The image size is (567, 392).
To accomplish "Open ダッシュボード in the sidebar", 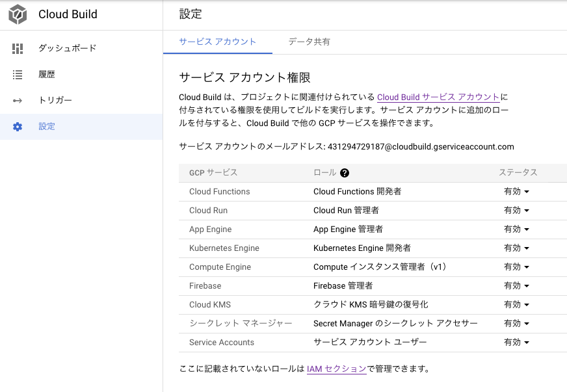I will point(81,49).
